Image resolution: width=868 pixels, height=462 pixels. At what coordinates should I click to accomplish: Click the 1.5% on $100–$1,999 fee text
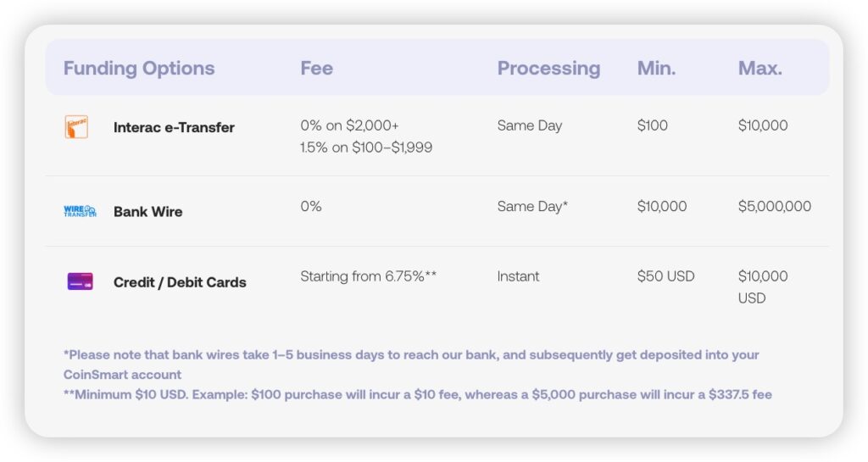pyautogui.click(x=366, y=148)
